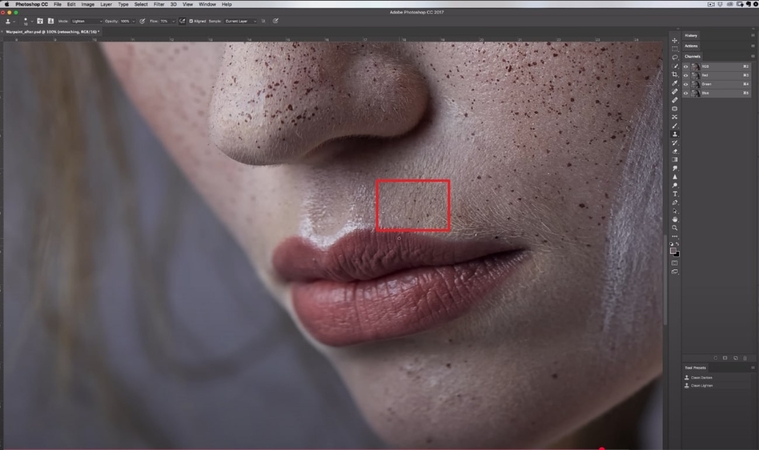Hide the Red channel eye icon
Viewport: 759px width, 450px height.
[x=686, y=75]
